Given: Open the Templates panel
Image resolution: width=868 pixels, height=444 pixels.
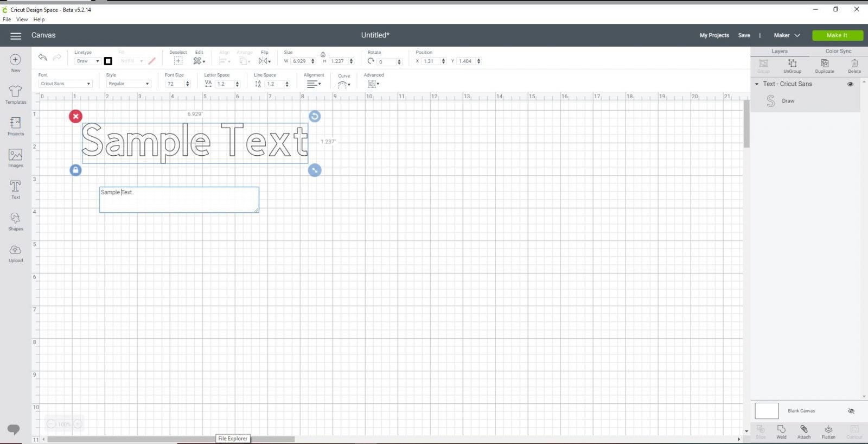Looking at the screenshot, I should coord(16,94).
